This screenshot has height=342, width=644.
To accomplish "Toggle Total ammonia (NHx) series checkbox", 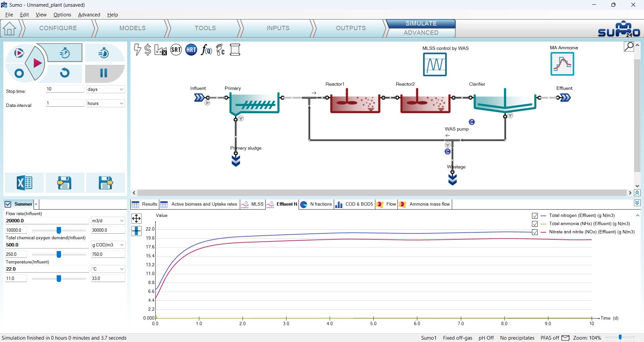I will click(535, 224).
